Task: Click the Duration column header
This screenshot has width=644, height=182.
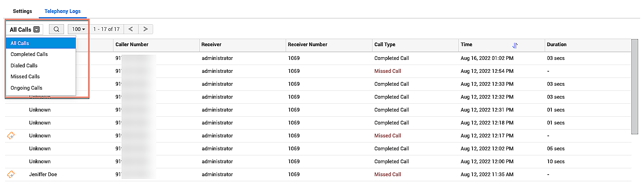Action: (556, 45)
